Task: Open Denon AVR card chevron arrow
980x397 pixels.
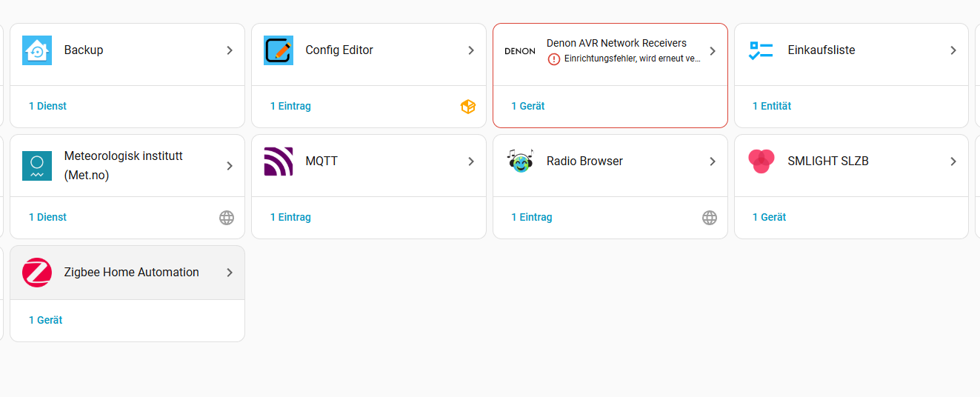Action: click(x=713, y=51)
